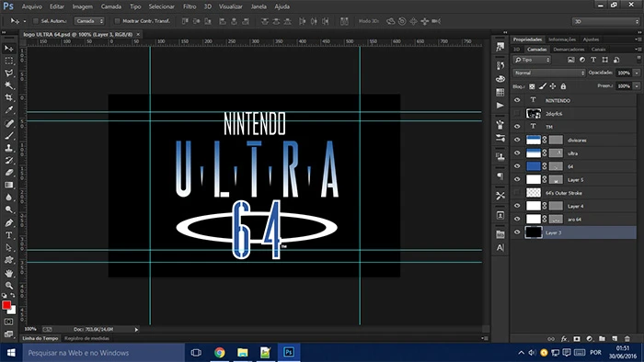Hide Layer 3 visibility eye
The image size is (644, 362).
(x=517, y=232)
